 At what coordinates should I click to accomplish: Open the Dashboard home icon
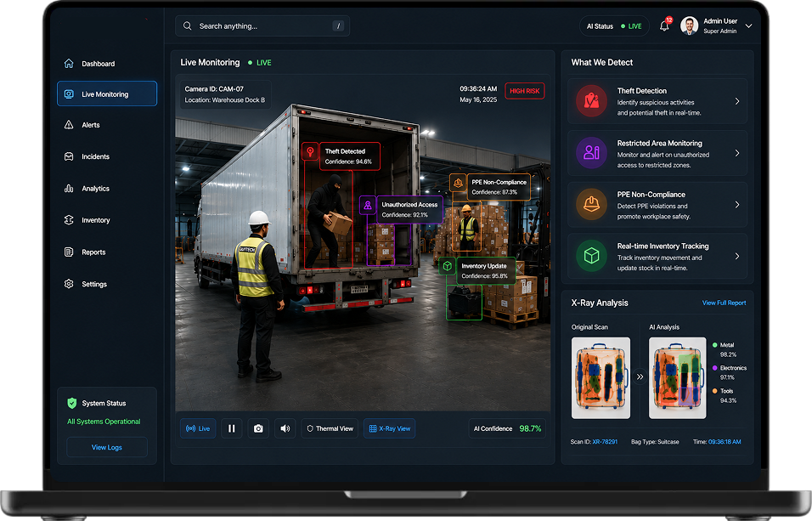tap(69, 63)
